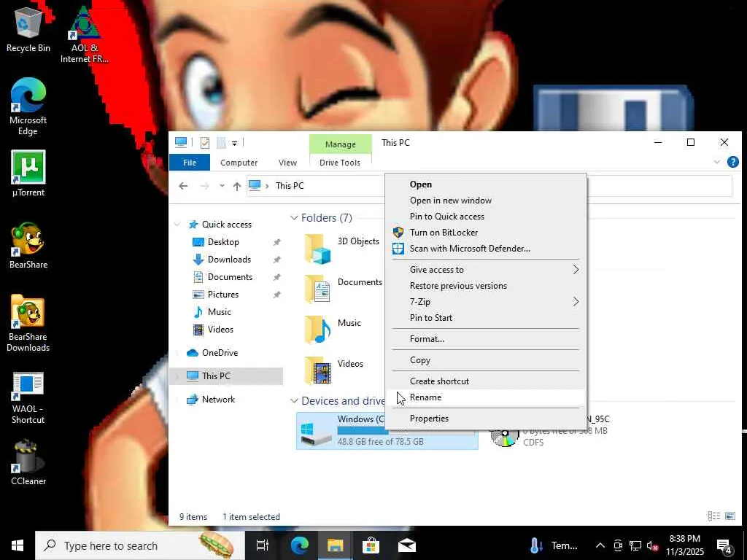Click the This PC address bar breadcrumb
The image size is (747, 560).
290,186
